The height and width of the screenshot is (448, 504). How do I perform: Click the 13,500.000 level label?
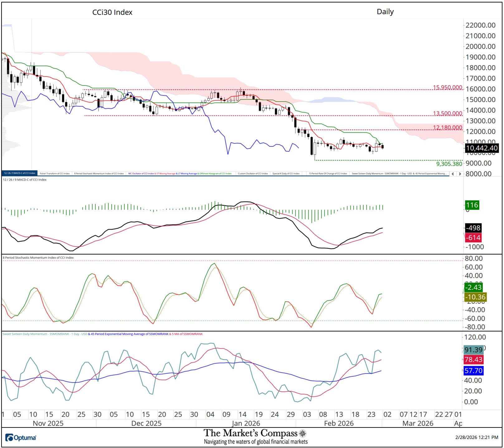[448, 113]
